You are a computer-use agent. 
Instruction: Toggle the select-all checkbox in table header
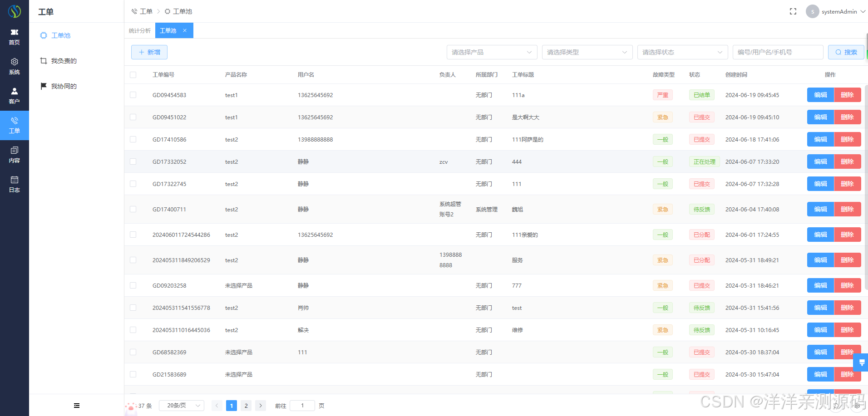pyautogui.click(x=133, y=75)
